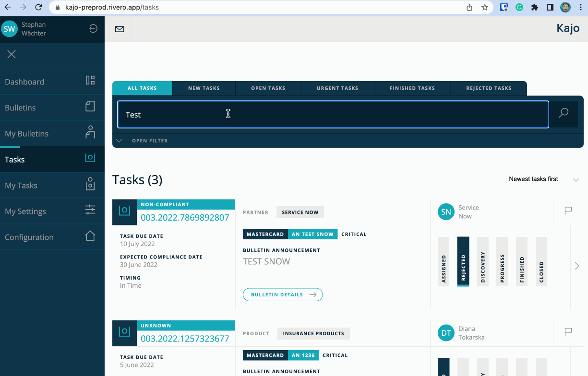The width and height of the screenshot is (588, 376).
Task: Select the Rejected status bar for the Service Now task
Action: pos(463,261)
